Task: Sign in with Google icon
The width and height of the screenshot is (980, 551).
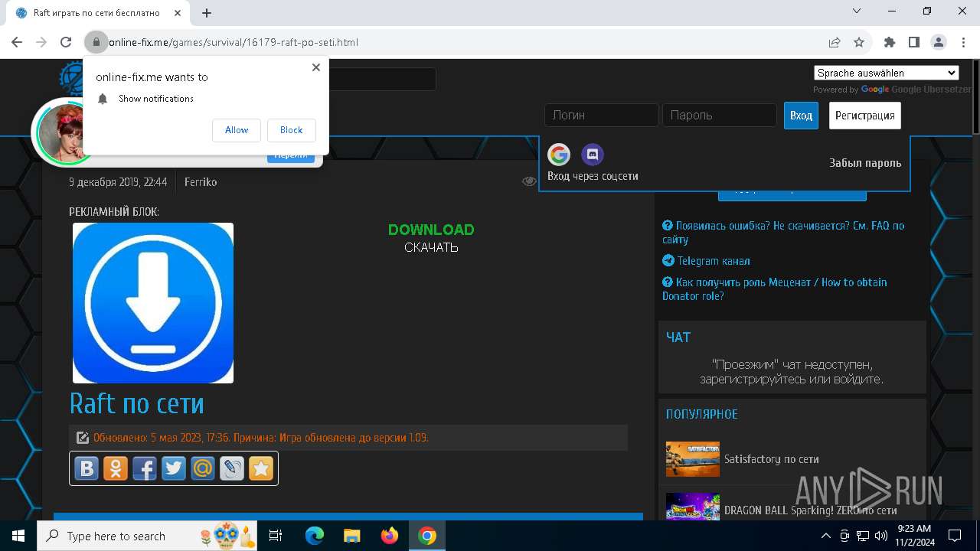Action: click(559, 155)
